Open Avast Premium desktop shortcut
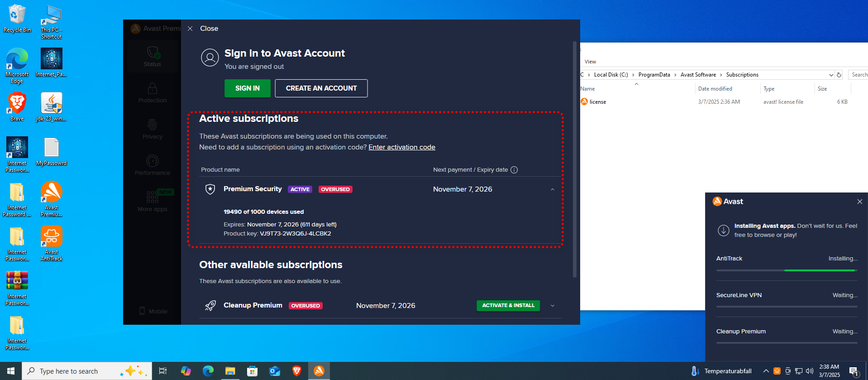The image size is (868, 380). pos(51,199)
